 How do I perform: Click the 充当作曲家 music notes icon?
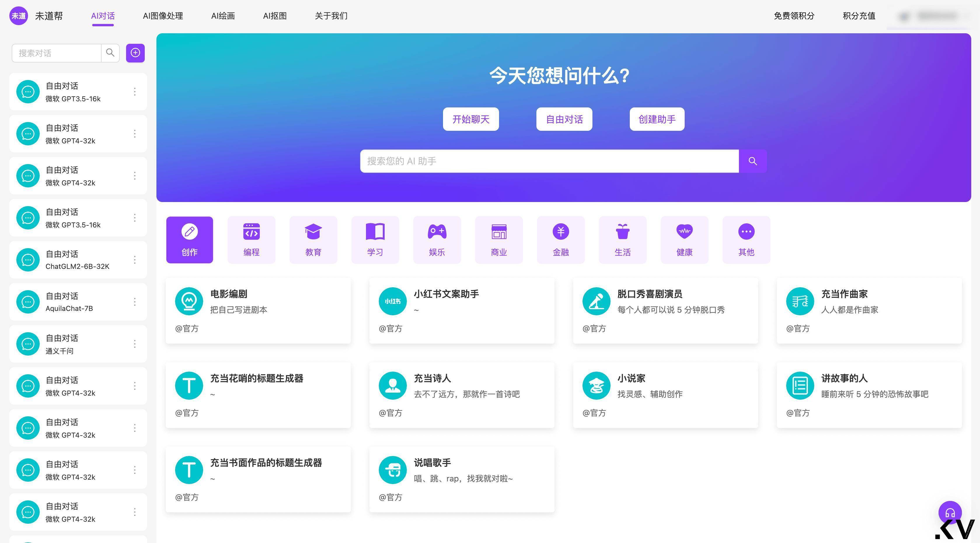point(800,301)
